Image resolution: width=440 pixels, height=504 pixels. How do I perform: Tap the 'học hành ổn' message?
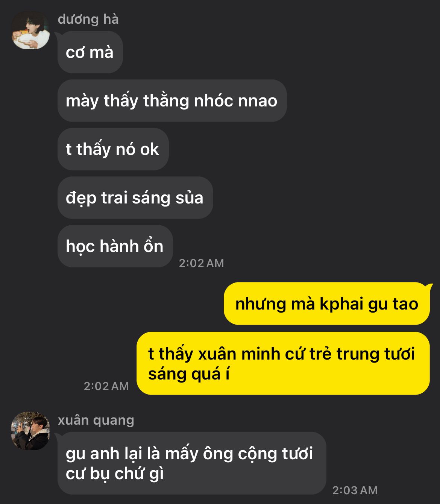pos(115,246)
